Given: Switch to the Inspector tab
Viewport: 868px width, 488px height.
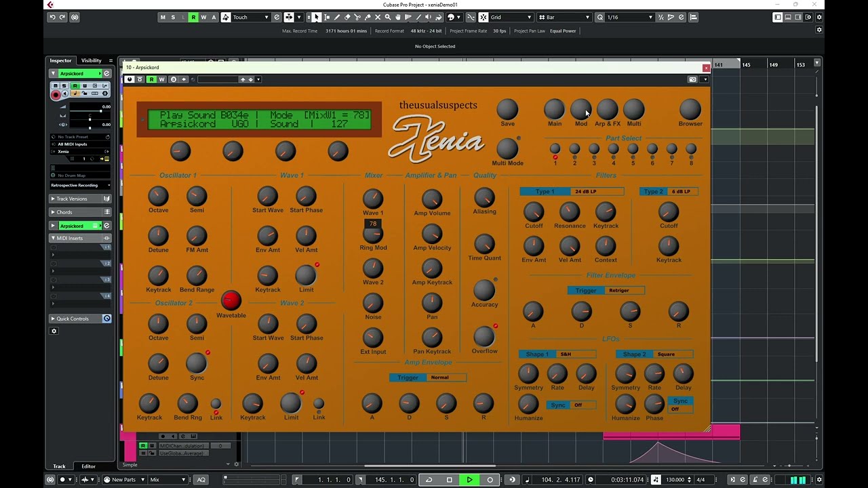Looking at the screenshot, I should click(60, 60).
